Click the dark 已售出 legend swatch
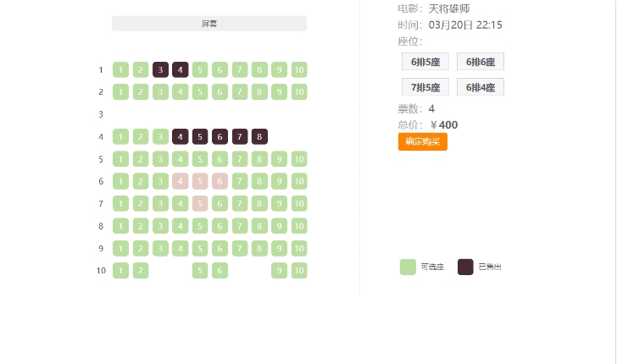Image resolution: width=617 pixels, height=364 pixels. pyautogui.click(x=465, y=267)
